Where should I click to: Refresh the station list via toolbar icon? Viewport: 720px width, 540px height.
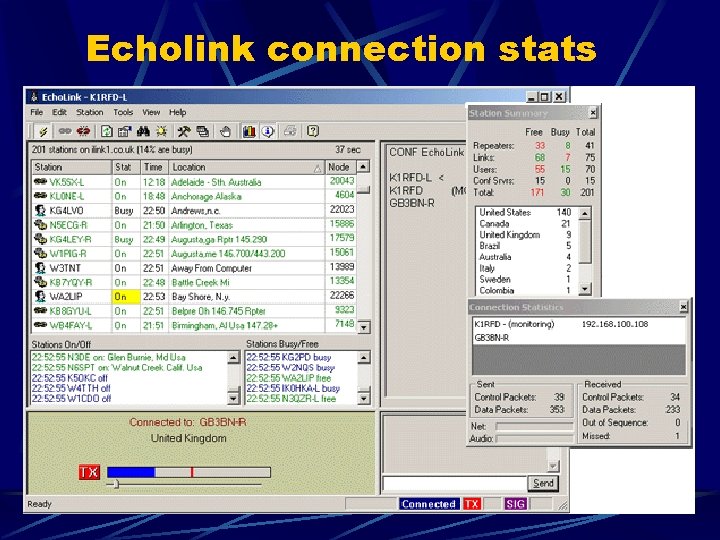coord(107,132)
